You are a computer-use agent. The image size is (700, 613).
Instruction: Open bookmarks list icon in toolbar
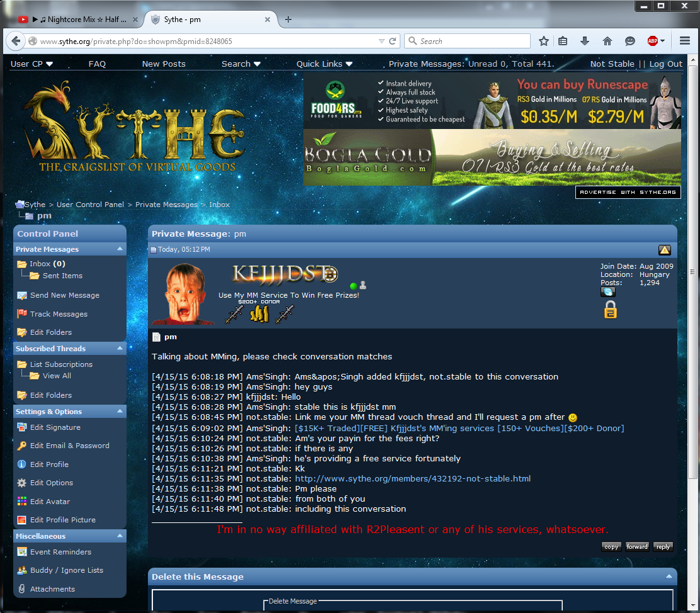pos(563,41)
